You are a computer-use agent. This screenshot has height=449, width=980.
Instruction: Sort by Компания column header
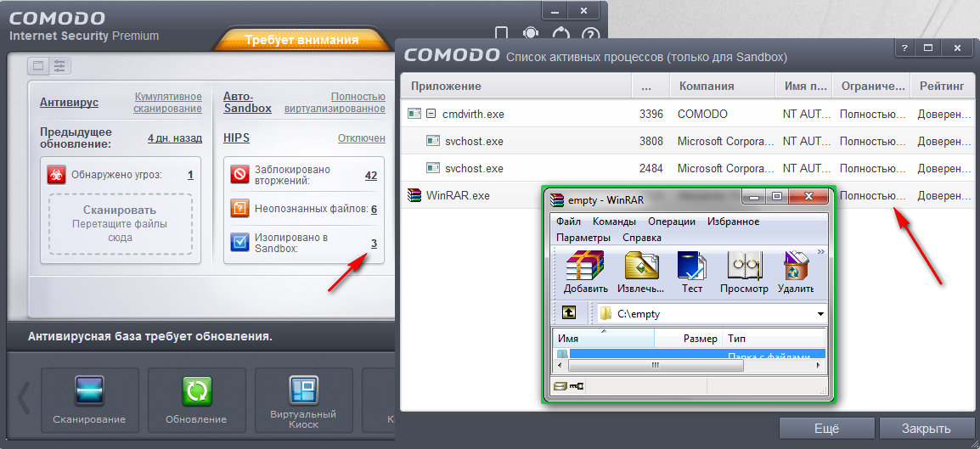[x=723, y=87]
